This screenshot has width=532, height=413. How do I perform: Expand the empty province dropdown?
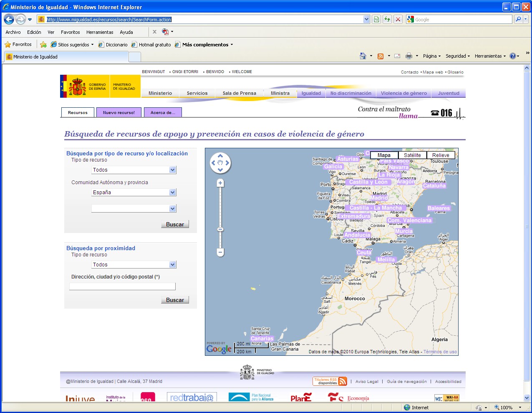point(173,208)
